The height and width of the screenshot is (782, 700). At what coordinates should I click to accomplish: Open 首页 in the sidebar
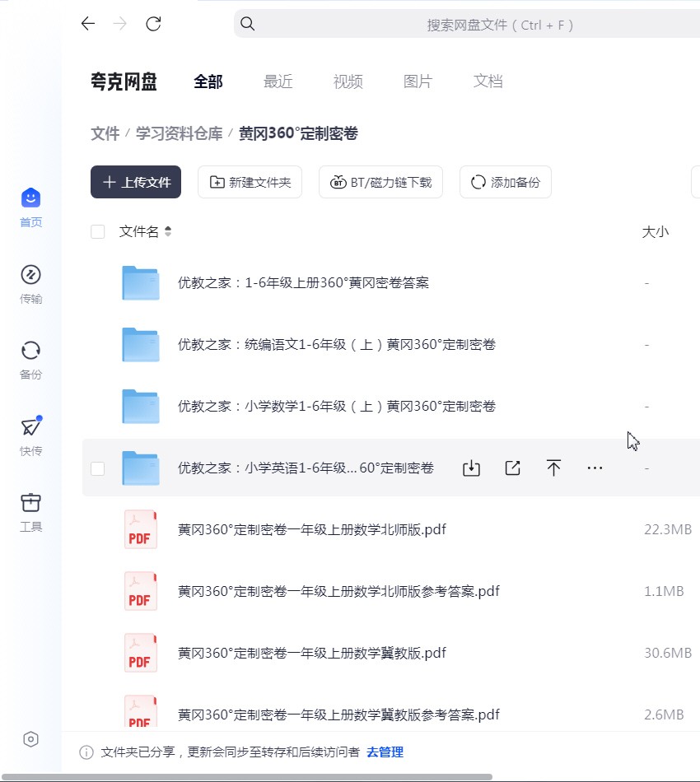pos(31,207)
